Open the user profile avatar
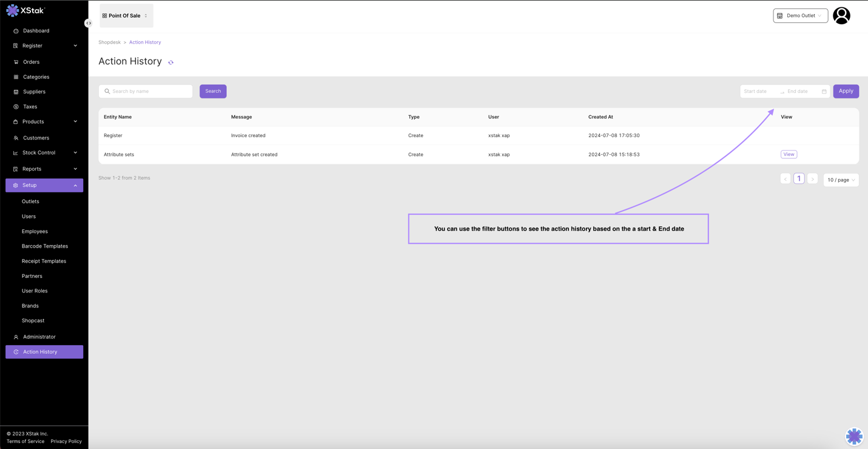 [841, 16]
